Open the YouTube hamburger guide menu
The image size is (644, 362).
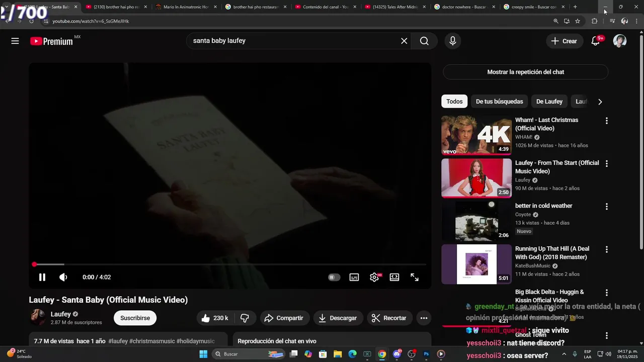point(15,41)
